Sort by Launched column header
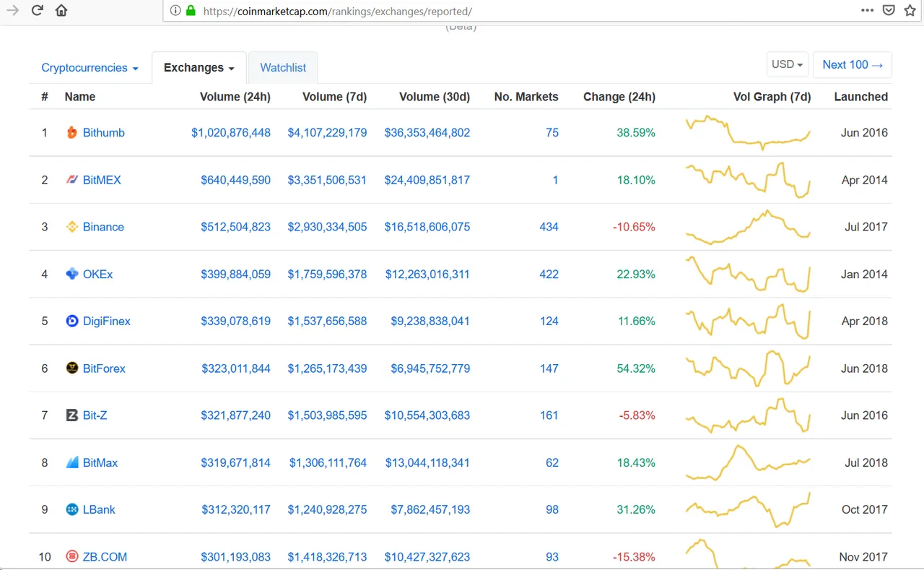The image size is (924, 570). [860, 97]
